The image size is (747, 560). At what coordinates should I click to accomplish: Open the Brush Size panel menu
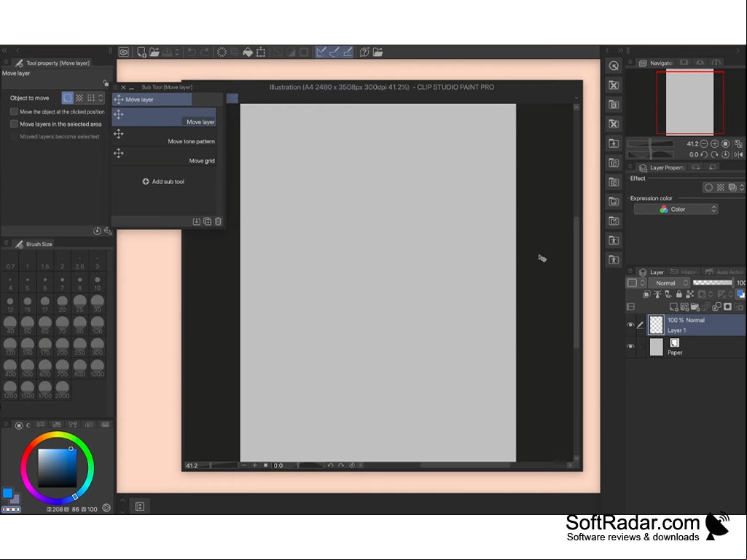coord(6,243)
